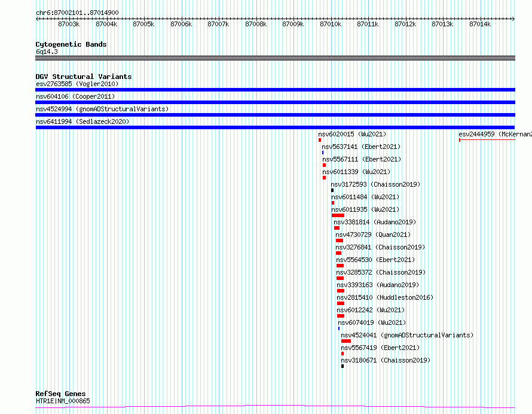The image size is (532, 414).
Task: Click nsv6011935 (Wu2021) label
Action: (365, 209)
